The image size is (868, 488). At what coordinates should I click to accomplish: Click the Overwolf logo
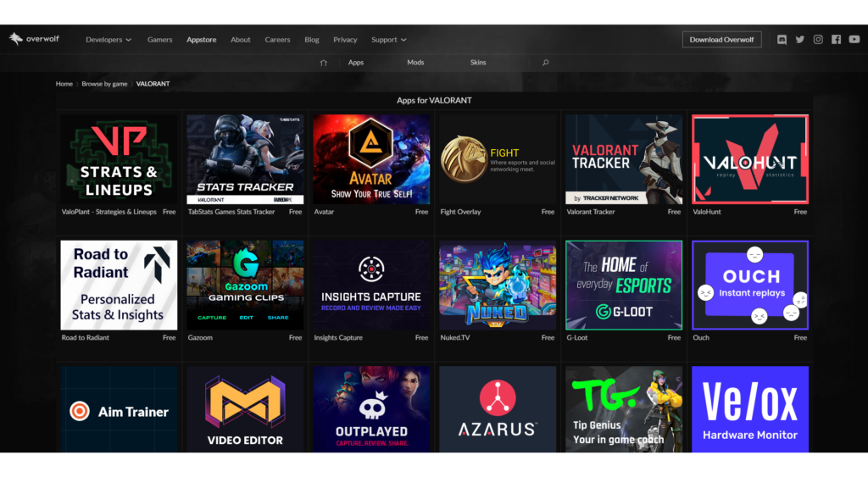tap(34, 39)
